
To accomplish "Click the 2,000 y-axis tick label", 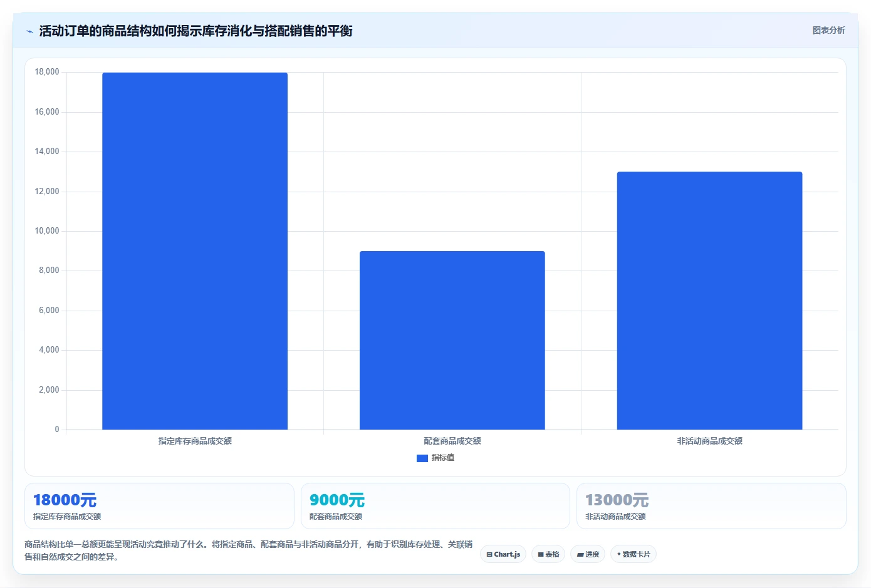I will tap(49, 390).
